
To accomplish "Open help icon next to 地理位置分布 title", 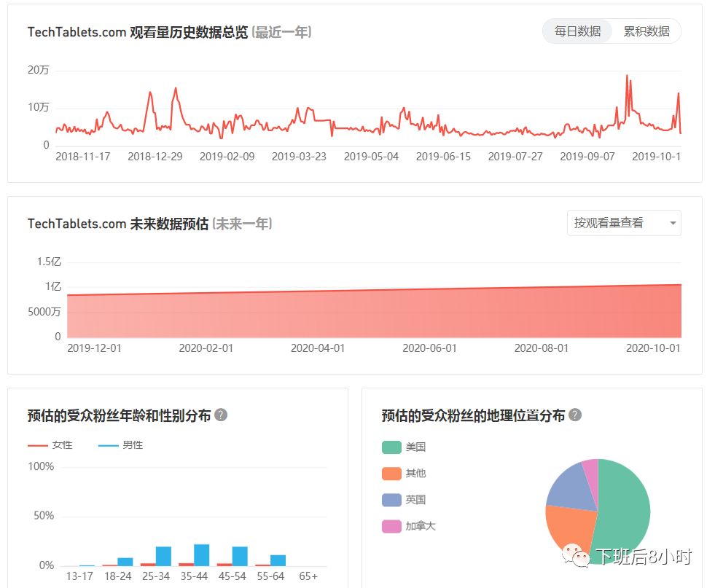I will (x=575, y=415).
